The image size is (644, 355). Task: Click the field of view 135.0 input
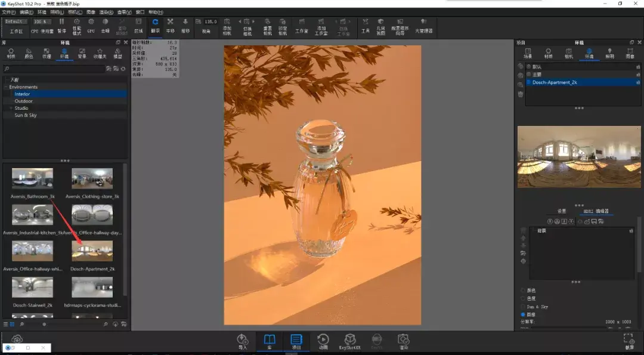tap(210, 21)
